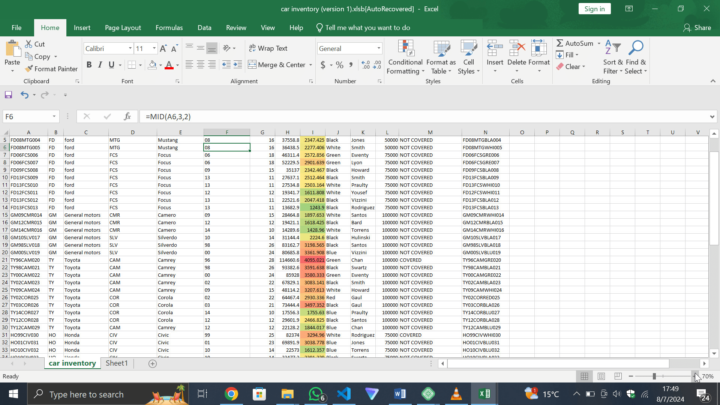Screen dimensions: 720x405
Task: Open the Sheet1 worksheet tab
Action: 118,363
